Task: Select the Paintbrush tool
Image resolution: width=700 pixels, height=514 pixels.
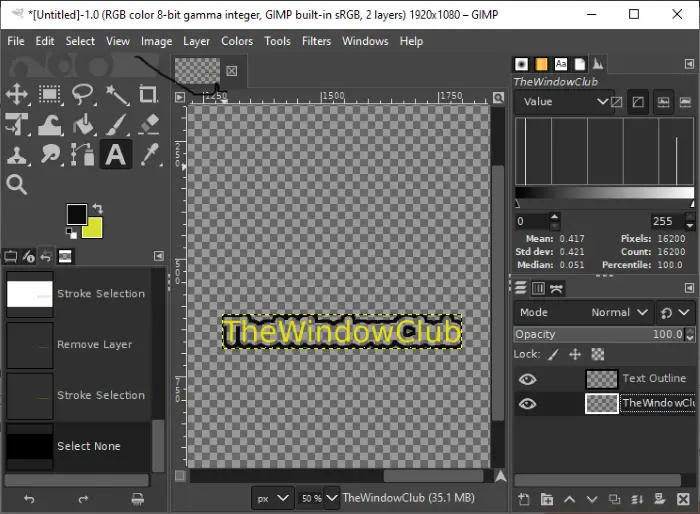Action: 117,124
